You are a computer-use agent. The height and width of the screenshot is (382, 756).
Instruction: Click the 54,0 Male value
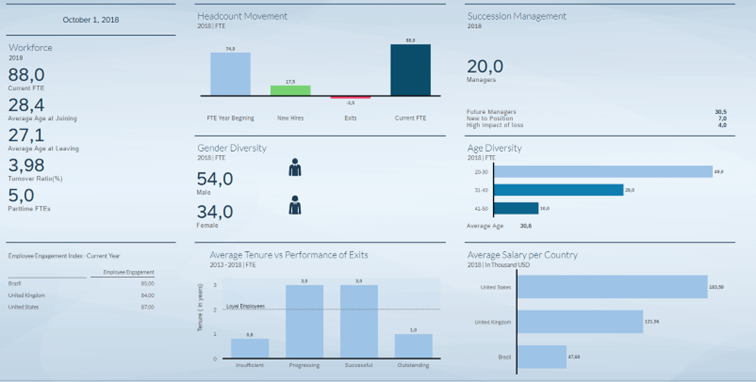click(x=215, y=179)
